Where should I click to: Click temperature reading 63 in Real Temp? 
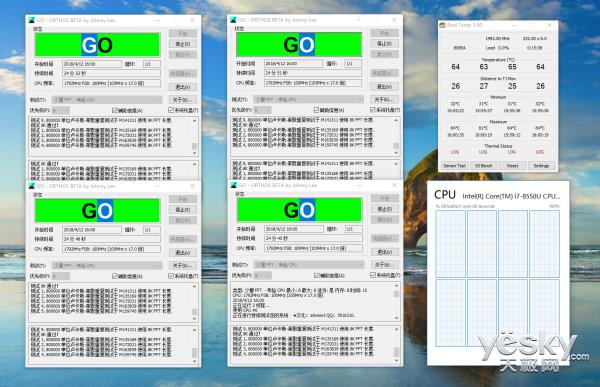484,67
